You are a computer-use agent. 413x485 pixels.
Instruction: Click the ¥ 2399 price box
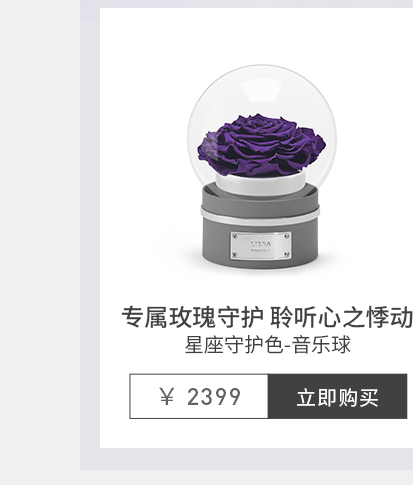(x=199, y=396)
